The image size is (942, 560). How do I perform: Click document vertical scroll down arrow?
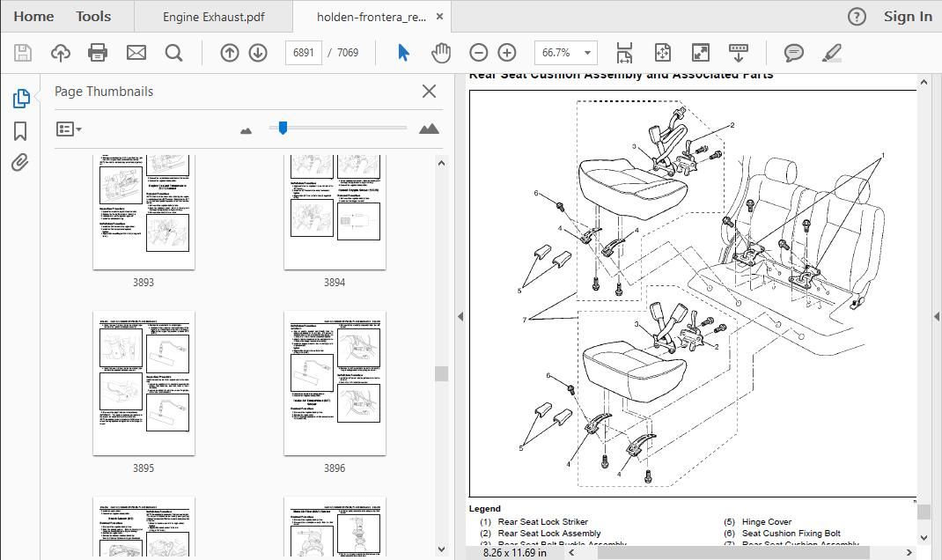click(924, 538)
